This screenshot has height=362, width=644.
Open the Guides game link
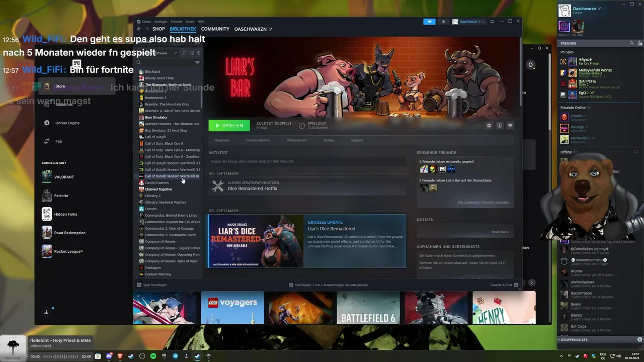click(x=329, y=140)
